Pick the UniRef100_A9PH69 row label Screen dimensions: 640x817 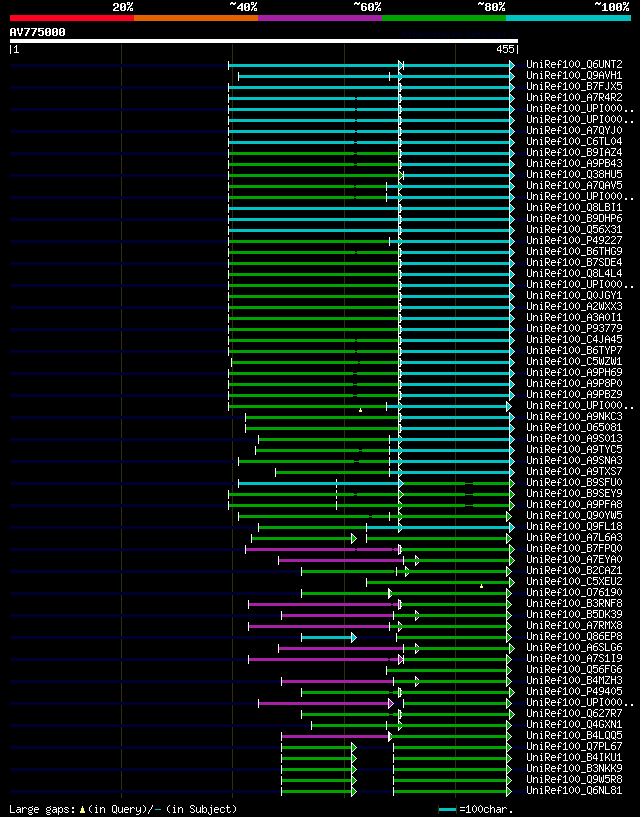(x=574, y=372)
